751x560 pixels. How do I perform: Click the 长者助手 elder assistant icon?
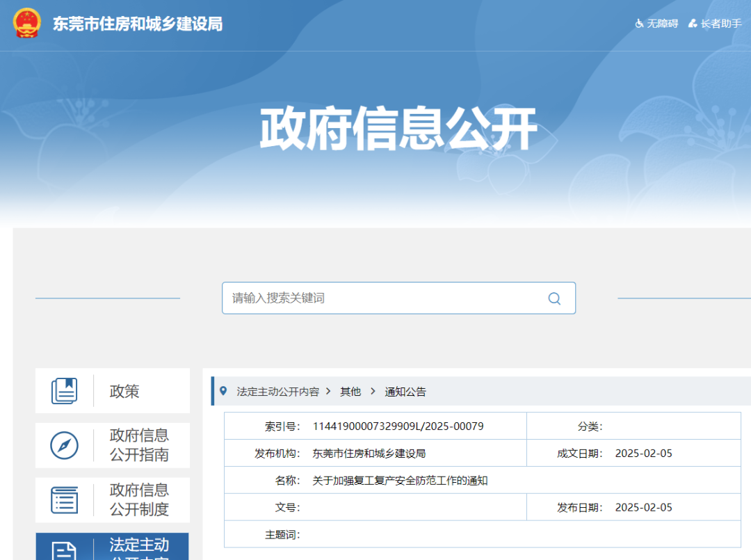[x=693, y=24]
